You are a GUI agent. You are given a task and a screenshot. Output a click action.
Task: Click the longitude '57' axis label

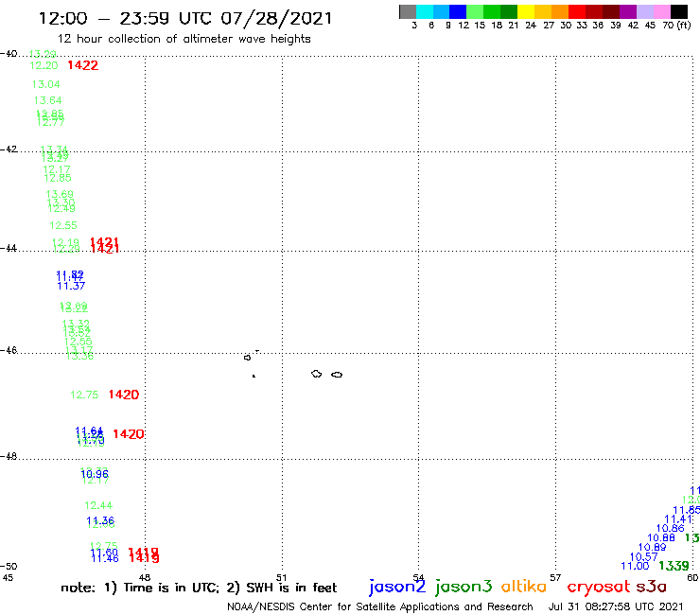(x=555, y=578)
